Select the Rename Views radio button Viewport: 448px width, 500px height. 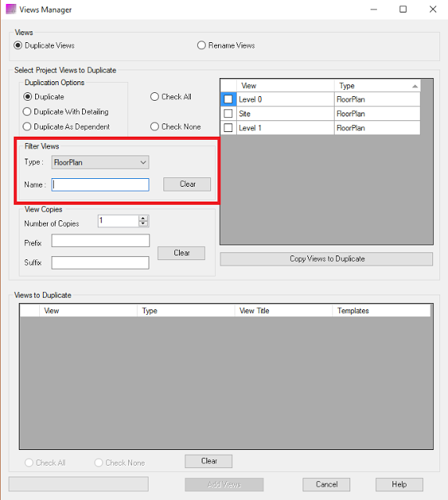pyautogui.click(x=202, y=45)
